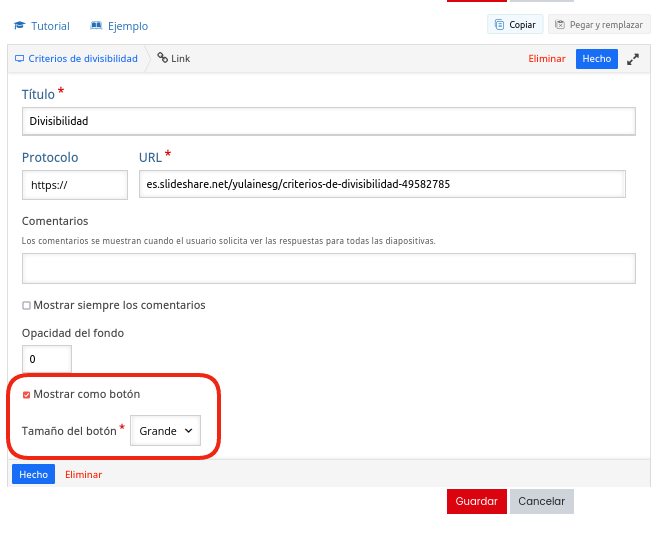This screenshot has width=651, height=533.
Task: Go to Criterios de divisibilidad breadcrumb
Action: (x=83, y=59)
